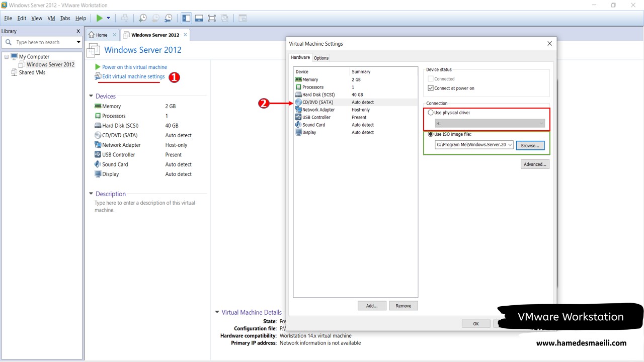Click Edit virtual machine settings link

(x=133, y=76)
